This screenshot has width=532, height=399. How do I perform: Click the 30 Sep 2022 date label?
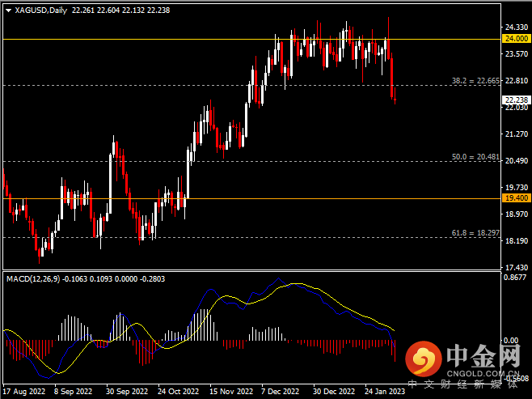coord(126,392)
